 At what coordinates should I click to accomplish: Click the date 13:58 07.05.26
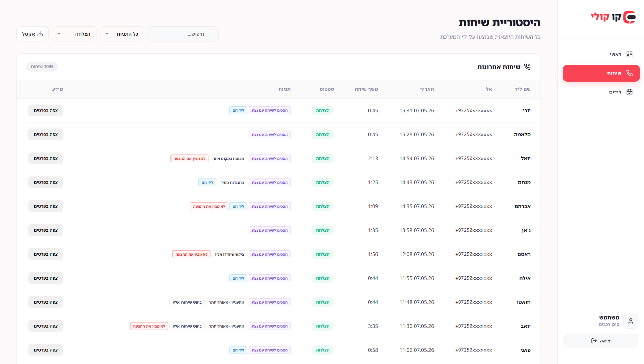[x=417, y=230]
